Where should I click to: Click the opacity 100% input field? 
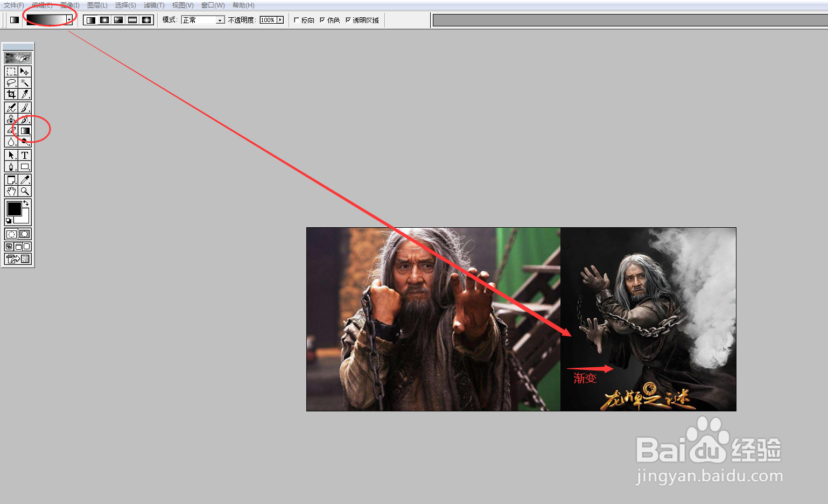tap(268, 20)
